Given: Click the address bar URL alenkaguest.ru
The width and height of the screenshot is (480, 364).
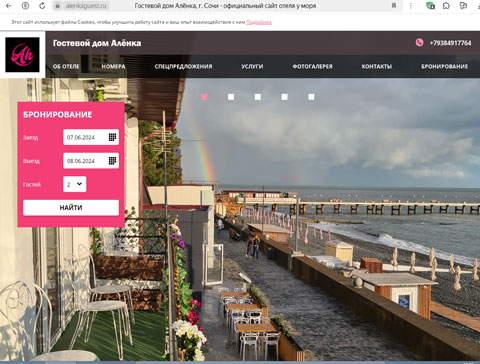Looking at the screenshot, I should coord(86,6).
